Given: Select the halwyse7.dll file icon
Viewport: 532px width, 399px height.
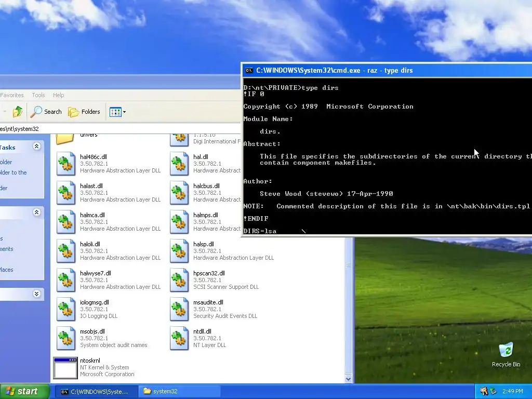Looking at the screenshot, I should (x=66, y=280).
